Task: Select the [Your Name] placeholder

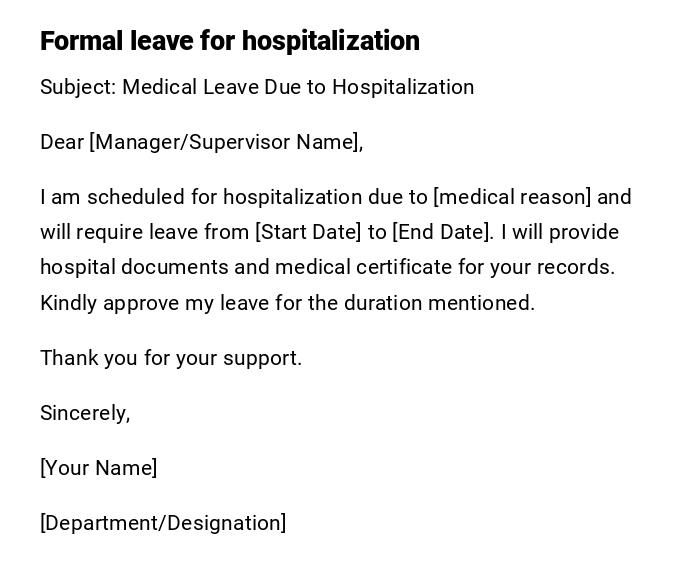Action: click(99, 468)
